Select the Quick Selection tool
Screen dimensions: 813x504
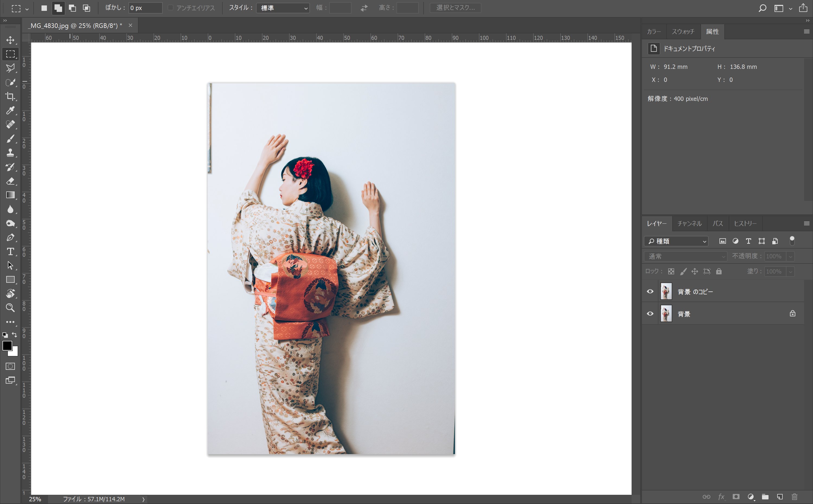click(x=10, y=82)
